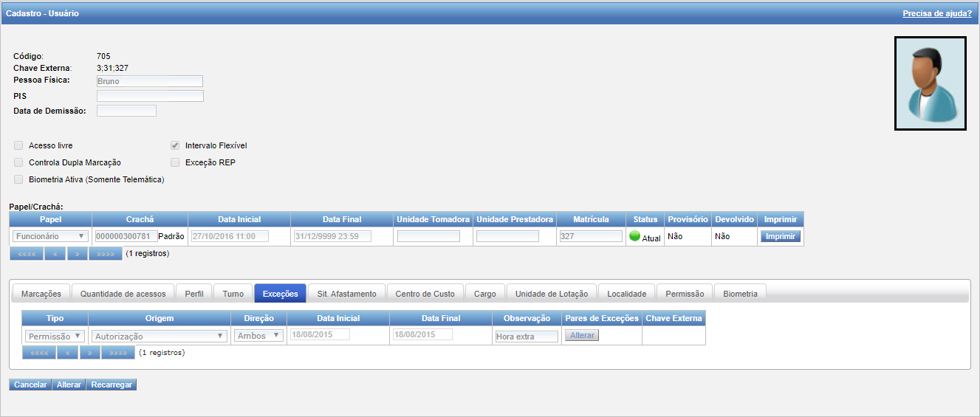Click the Unidade Prestadora input field
Image resolution: width=980 pixels, height=417 pixels.
point(507,236)
